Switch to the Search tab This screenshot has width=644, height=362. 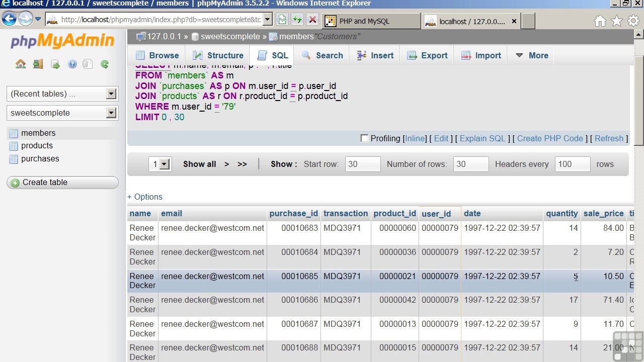pyautogui.click(x=323, y=55)
